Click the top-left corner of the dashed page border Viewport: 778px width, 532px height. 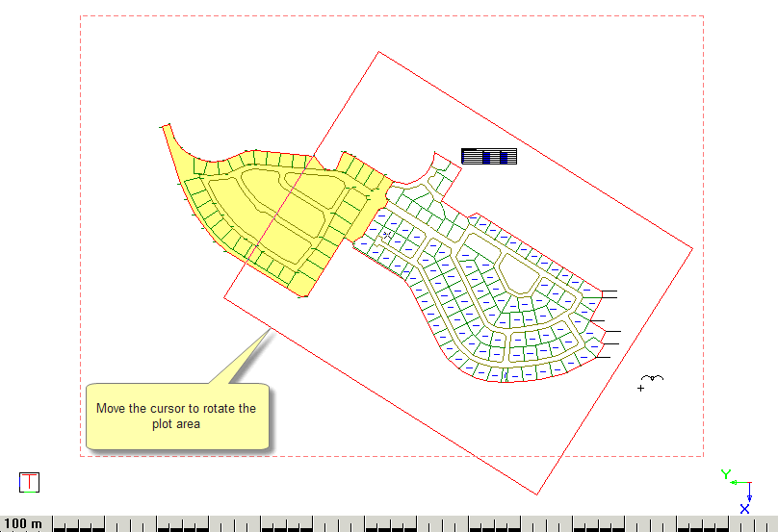coord(80,16)
